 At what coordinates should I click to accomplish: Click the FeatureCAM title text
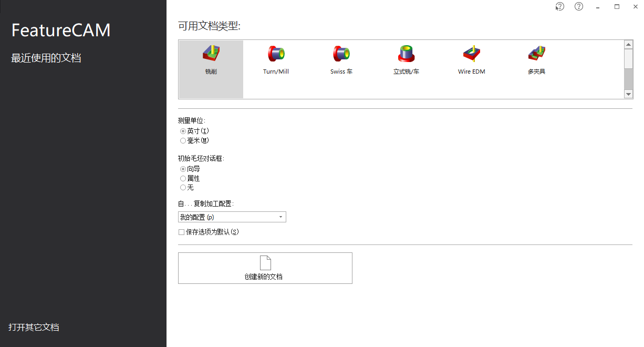[61, 30]
